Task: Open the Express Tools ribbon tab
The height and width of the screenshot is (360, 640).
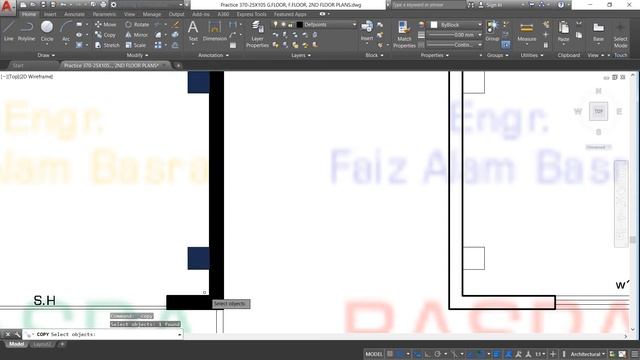Action: (251, 14)
